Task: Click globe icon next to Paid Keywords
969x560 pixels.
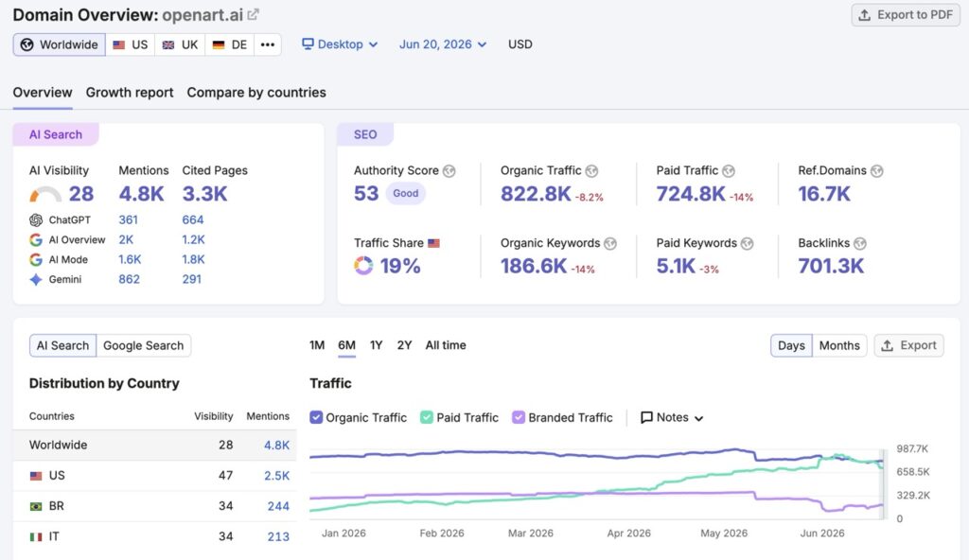Action: (x=748, y=243)
